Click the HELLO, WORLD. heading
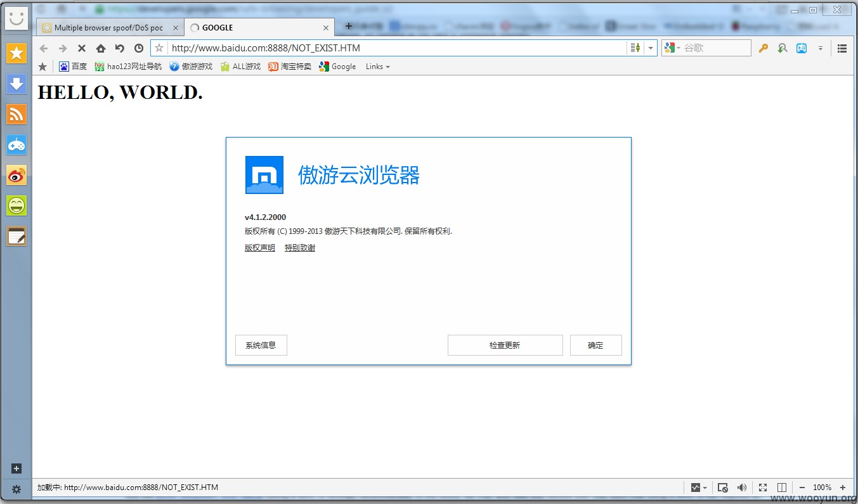 (x=120, y=93)
